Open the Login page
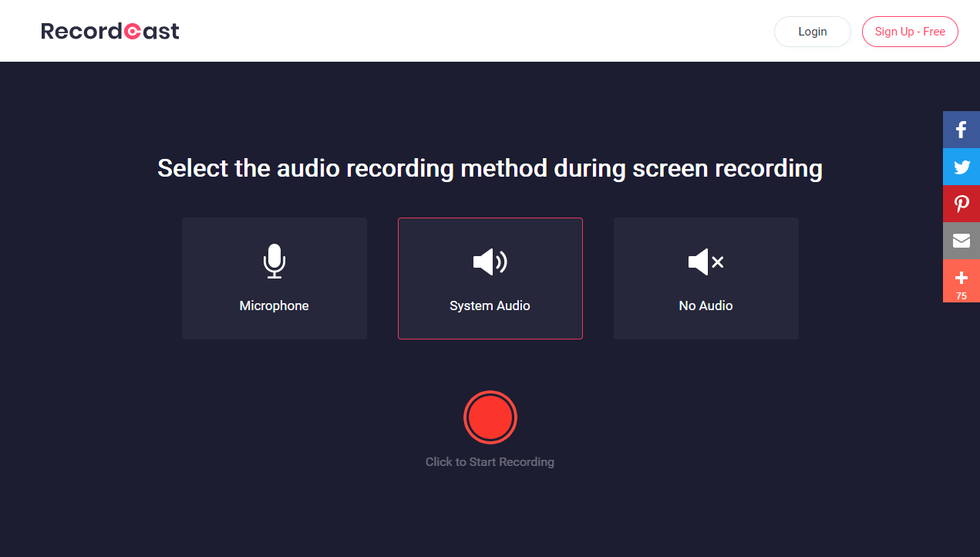 [813, 32]
